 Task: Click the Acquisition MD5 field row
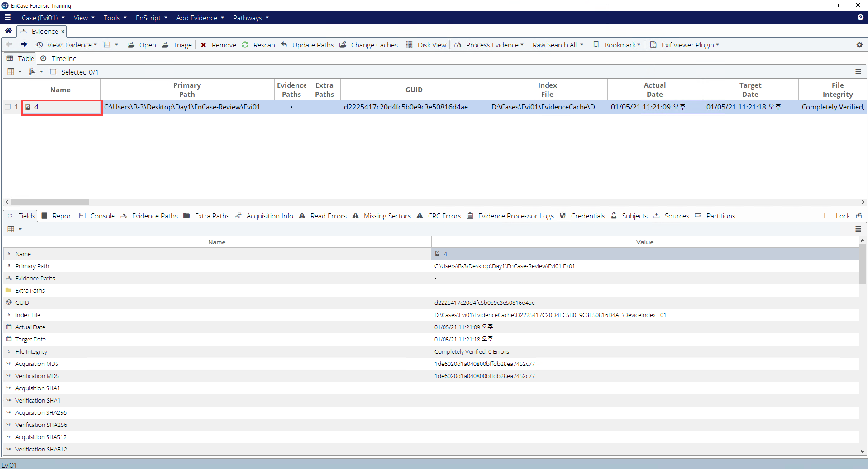430,364
